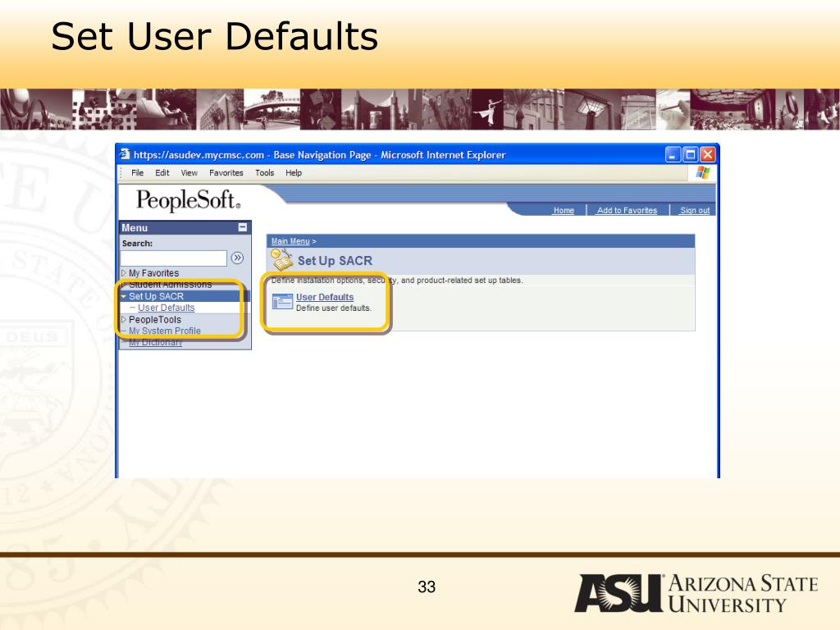Expand the PeopleTools menu item
The height and width of the screenshot is (630, 840).
(124, 319)
